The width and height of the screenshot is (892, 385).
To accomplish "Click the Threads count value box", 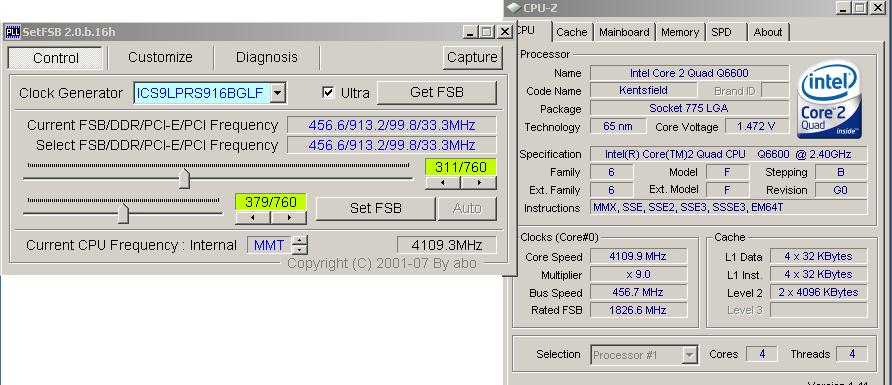I will point(852,354).
